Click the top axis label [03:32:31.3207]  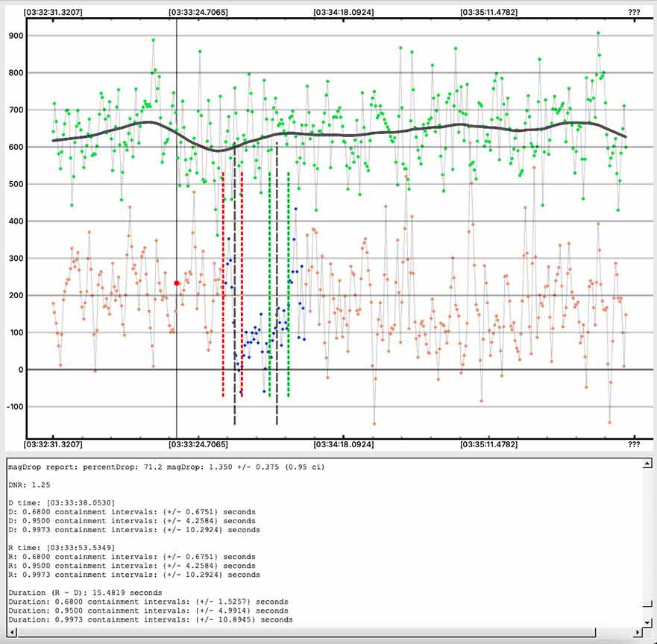[53, 12]
